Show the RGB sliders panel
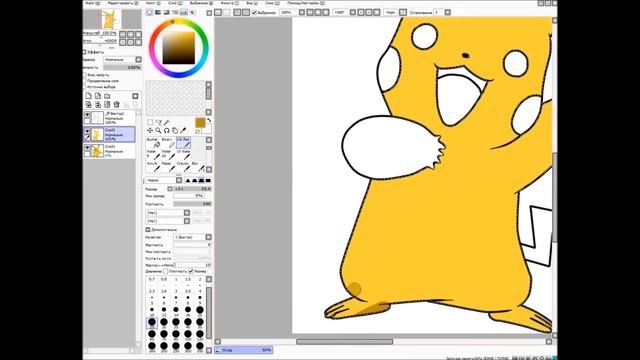Viewport: 640px width, 360px height. point(158,13)
